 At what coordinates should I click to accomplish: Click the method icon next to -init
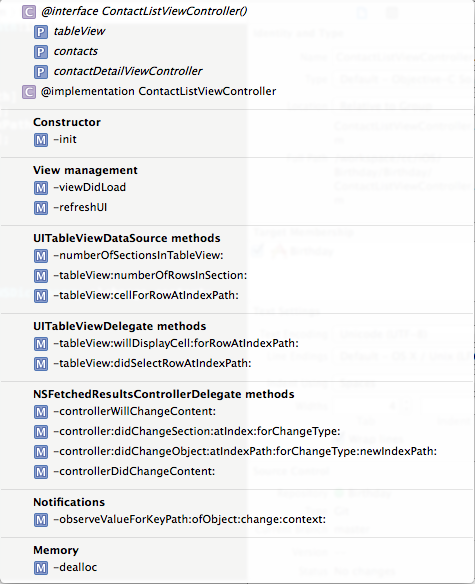point(41,140)
